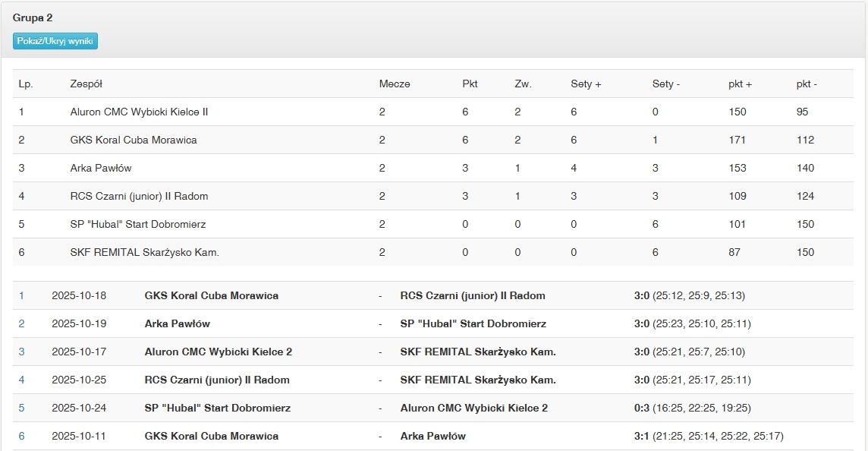Screen dimensions: 868x451
Task: Select Aluron CMC Wybicki Kielce II in standings
Action: pyautogui.click(x=139, y=112)
